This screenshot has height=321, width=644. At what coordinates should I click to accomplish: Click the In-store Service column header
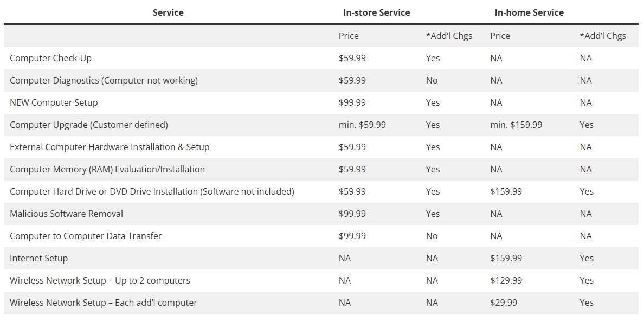click(x=376, y=12)
